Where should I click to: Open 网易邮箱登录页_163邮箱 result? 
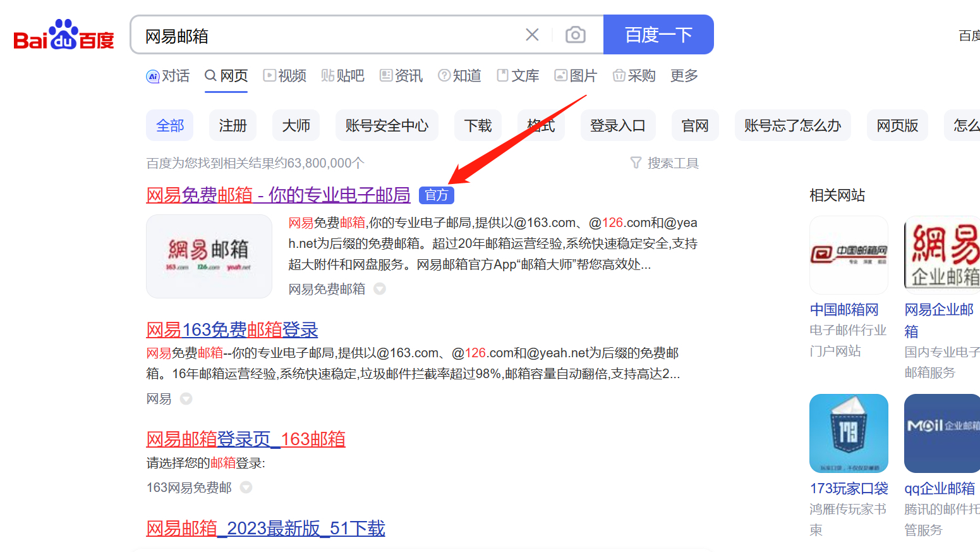pos(246,439)
